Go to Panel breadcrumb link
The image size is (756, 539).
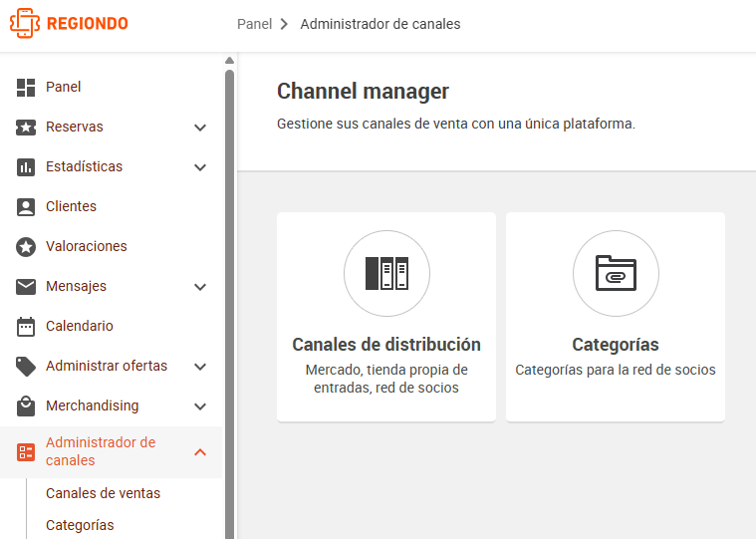click(x=255, y=24)
